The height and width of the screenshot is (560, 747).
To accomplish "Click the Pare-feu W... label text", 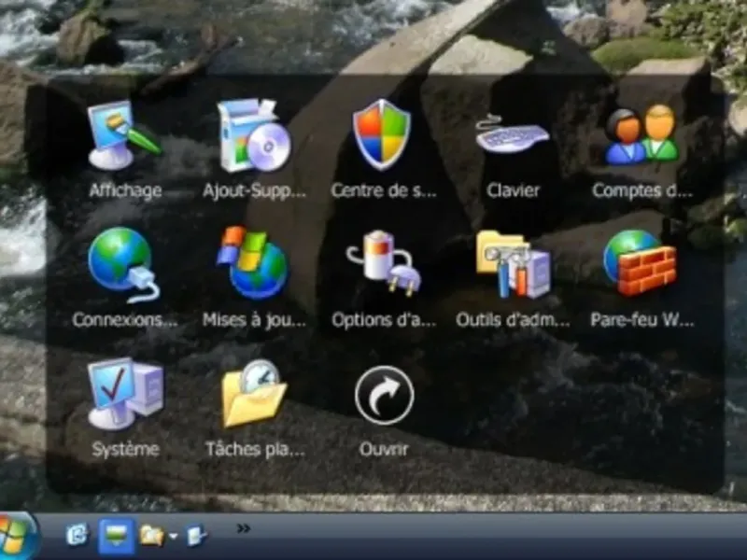I will click(x=641, y=319).
